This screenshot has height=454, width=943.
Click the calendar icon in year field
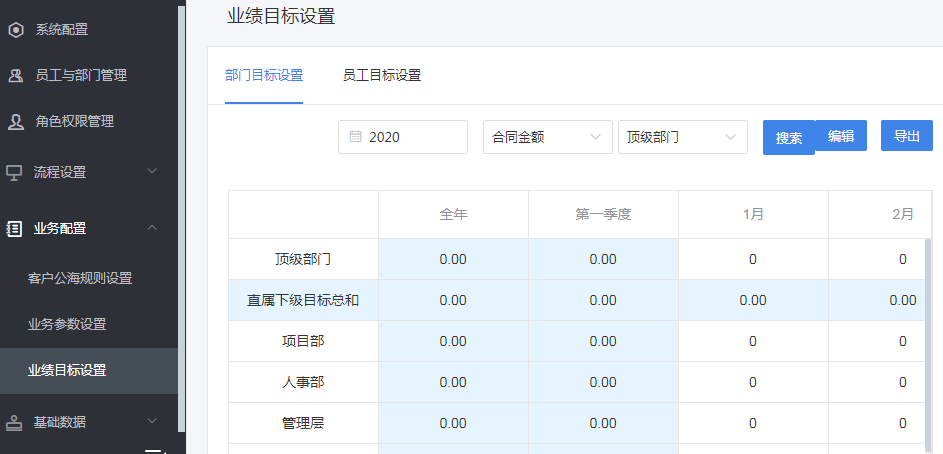click(355, 137)
